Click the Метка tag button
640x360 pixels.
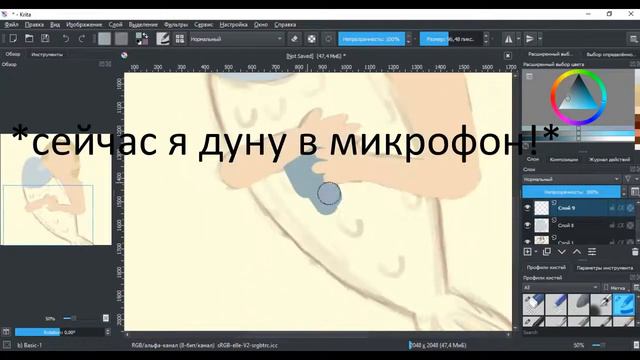(615, 287)
